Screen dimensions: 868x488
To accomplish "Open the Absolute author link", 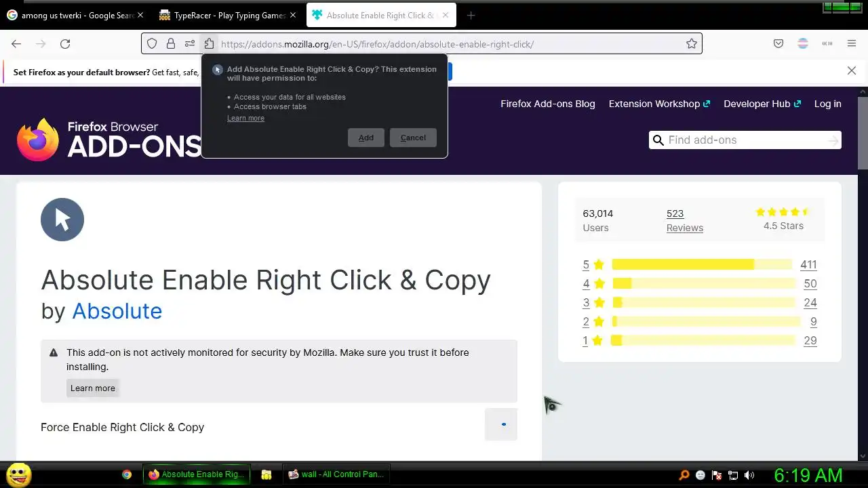I will pos(117,310).
